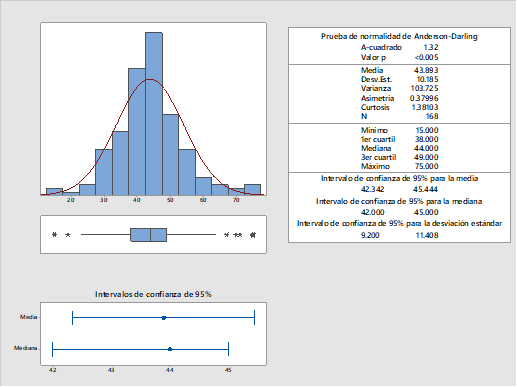
Task: Click the 40 tick label on histogram axis
Action: point(137,200)
